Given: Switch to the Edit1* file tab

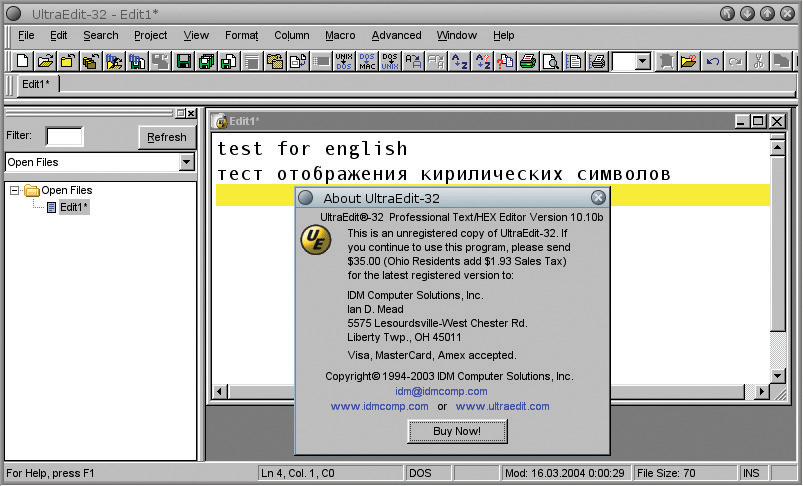Looking at the screenshot, I should 36,84.
